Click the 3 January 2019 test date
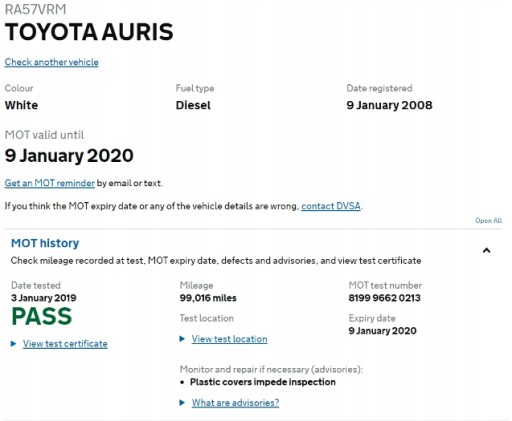The image size is (512, 421). point(44,298)
